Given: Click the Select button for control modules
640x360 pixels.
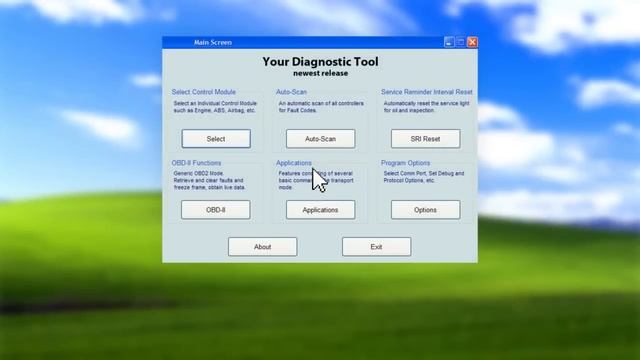Looking at the screenshot, I should pos(216,139).
